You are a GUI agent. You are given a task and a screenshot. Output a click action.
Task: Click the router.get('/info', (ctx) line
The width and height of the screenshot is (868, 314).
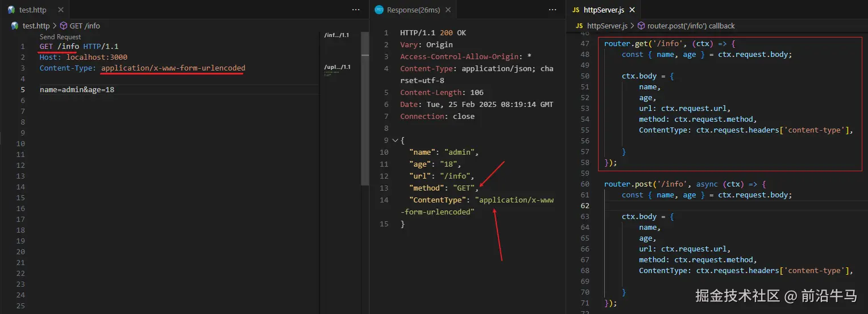click(x=670, y=43)
